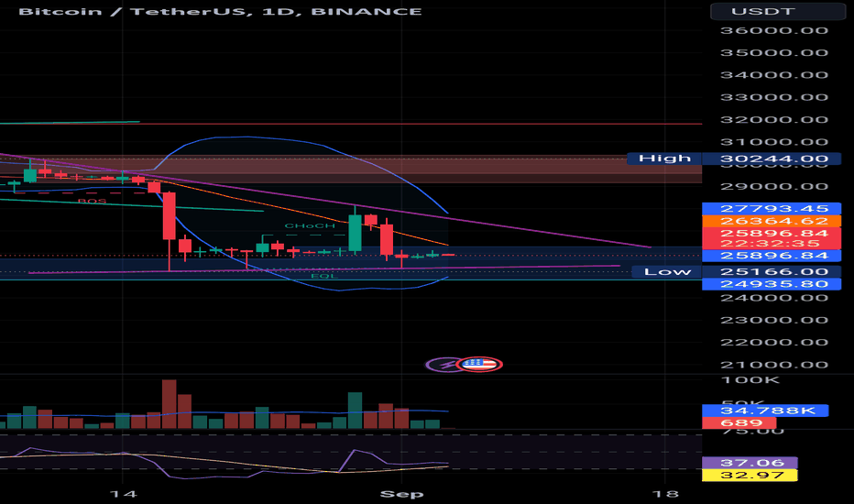Click the 100K volume scale tick
Image resolution: width=854 pixels, height=504 pixels.
click(x=750, y=380)
